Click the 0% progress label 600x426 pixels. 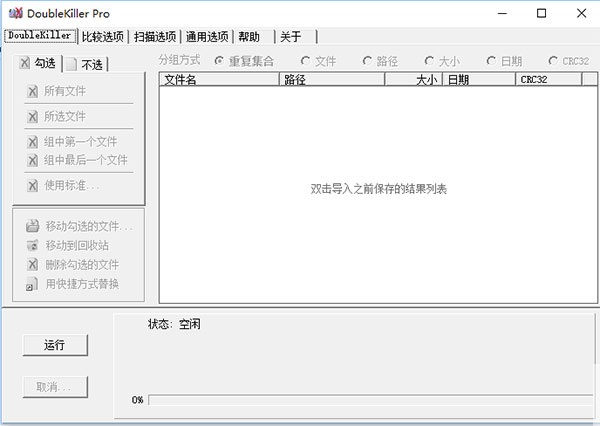point(137,400)
